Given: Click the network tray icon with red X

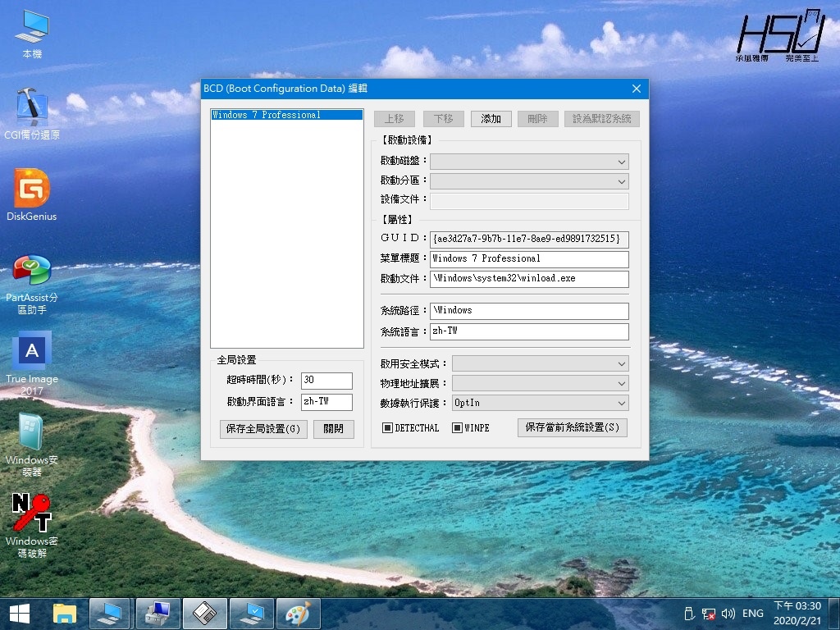Looking at the screenshot, I should [708, 614].
